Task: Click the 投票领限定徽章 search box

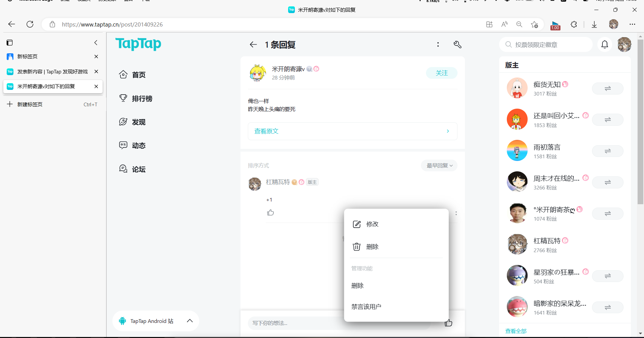Action: point(546,45)
